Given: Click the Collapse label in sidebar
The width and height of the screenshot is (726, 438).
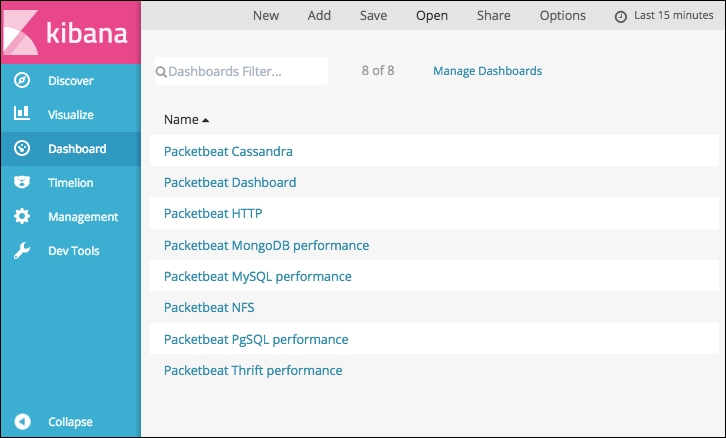Looking at the screenshot, I should pos(70,422).
